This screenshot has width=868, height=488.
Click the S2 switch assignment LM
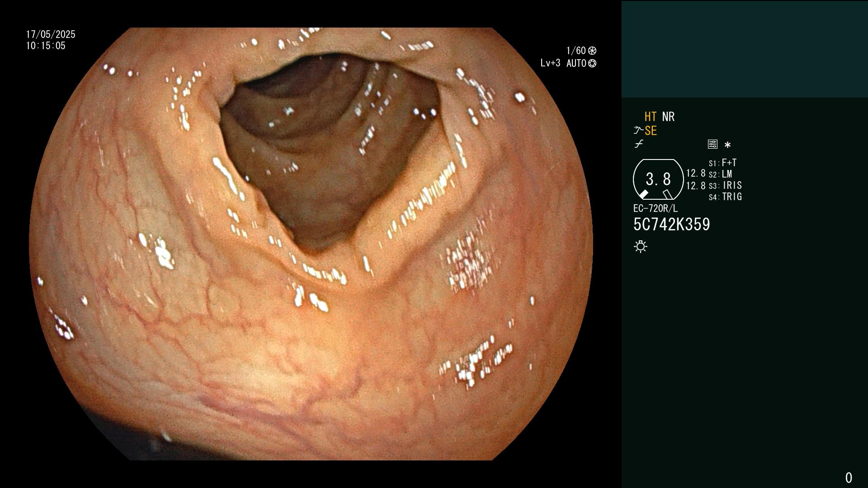[721, 174]
